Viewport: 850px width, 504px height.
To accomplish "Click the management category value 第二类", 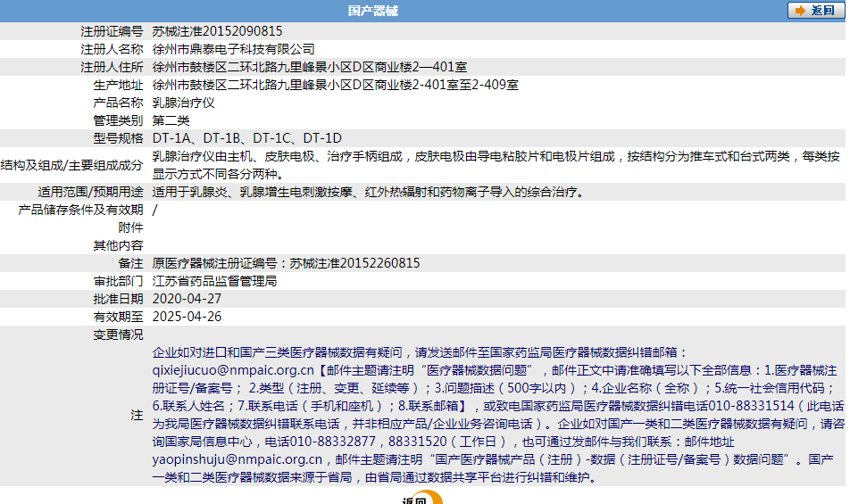I will 171,120.
